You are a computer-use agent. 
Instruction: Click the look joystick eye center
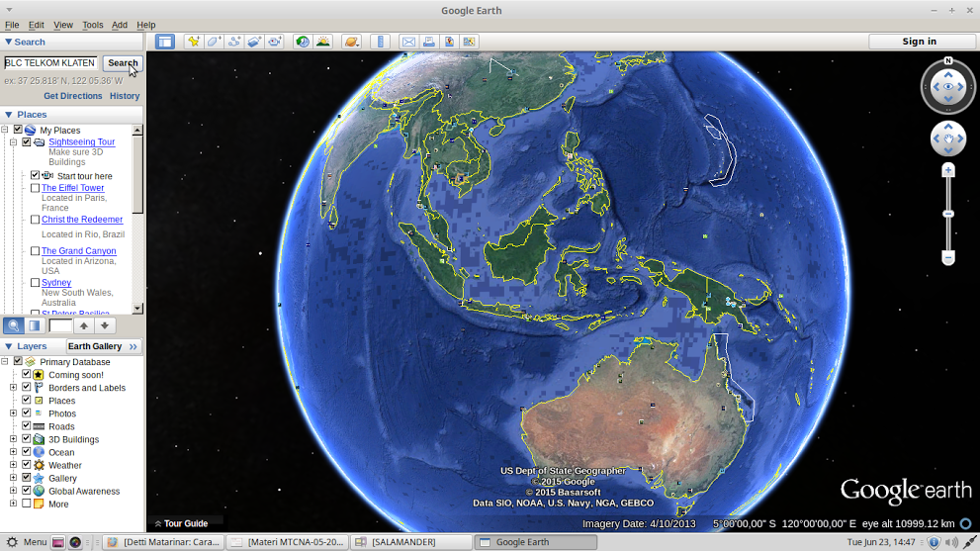click(948, 87)
